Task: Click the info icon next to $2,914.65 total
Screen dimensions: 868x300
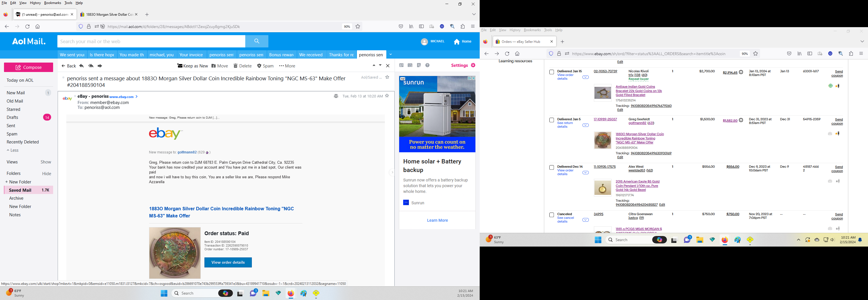Action: (x=741, y=73)
